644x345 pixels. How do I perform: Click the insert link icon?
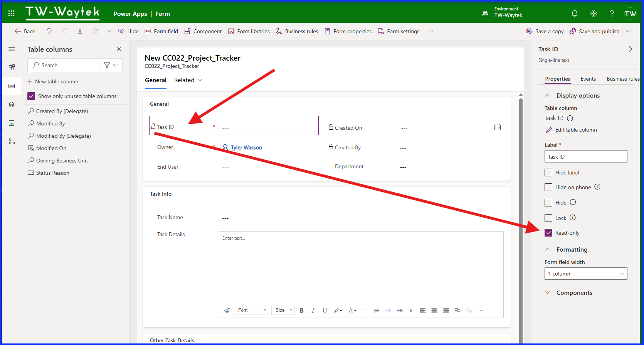coord(457,310)
